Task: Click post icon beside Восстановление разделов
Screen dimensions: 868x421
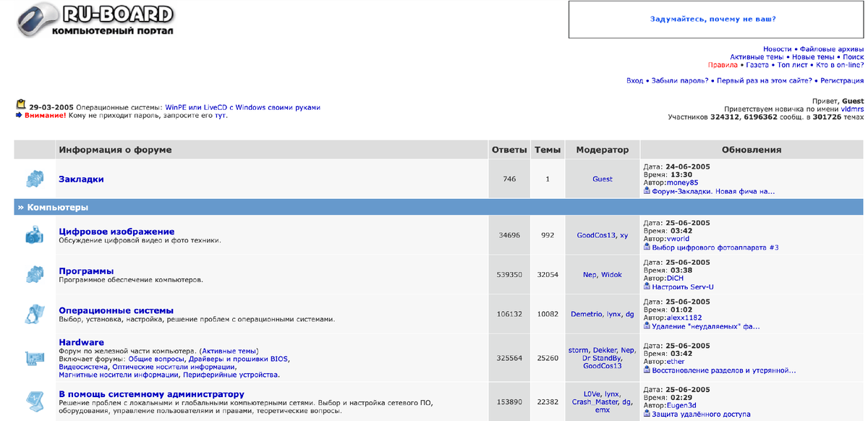Action: (x=647, y=370)
